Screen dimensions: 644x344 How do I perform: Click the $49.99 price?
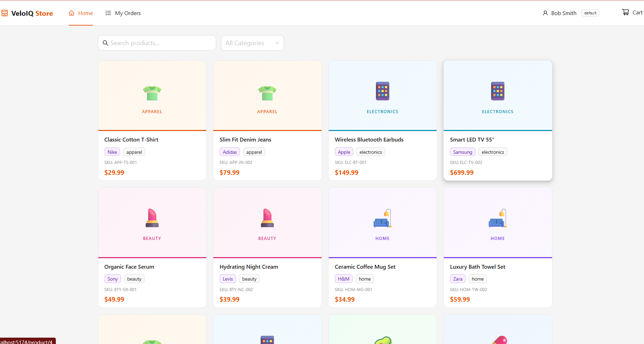click(114, 299)
